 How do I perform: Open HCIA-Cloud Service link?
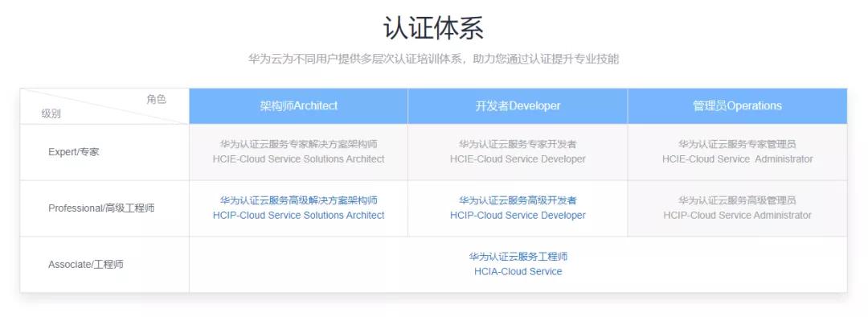click(518, 272)
